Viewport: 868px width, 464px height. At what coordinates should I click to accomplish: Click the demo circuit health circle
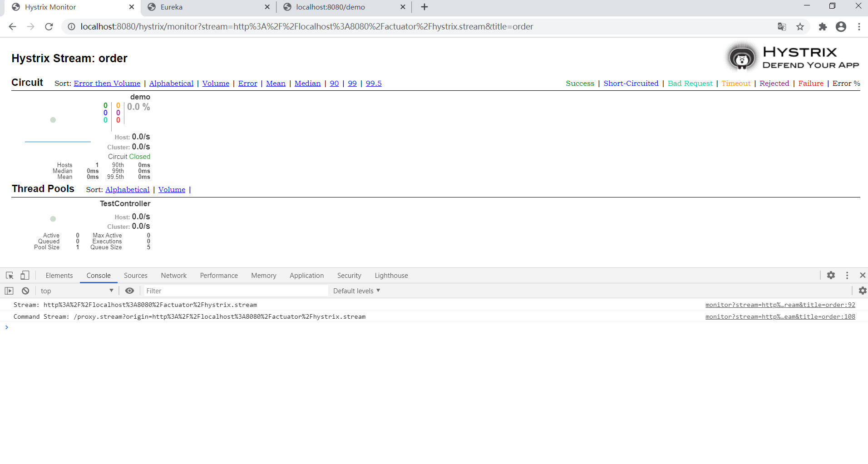tap(53, 120)
